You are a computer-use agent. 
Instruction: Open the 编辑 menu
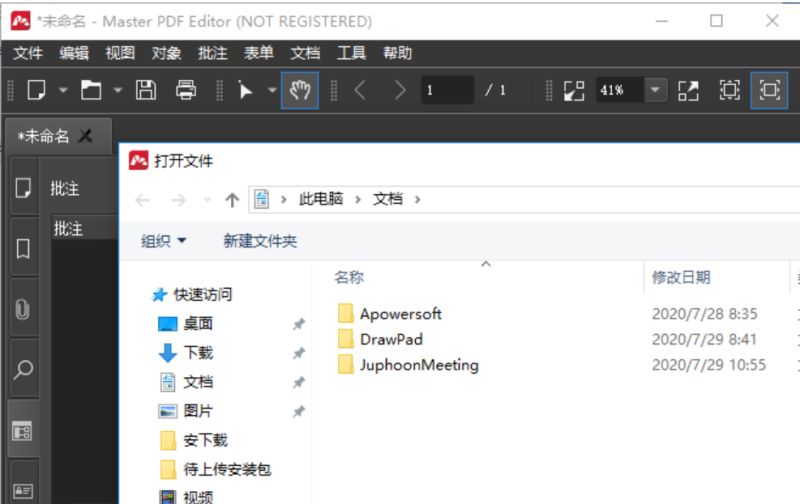(x=74, y=53)
